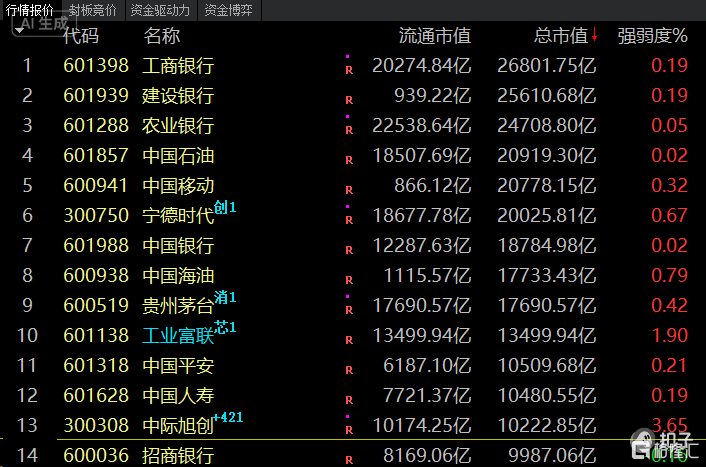Click circulating value 6187.10亿

[427, 366]
